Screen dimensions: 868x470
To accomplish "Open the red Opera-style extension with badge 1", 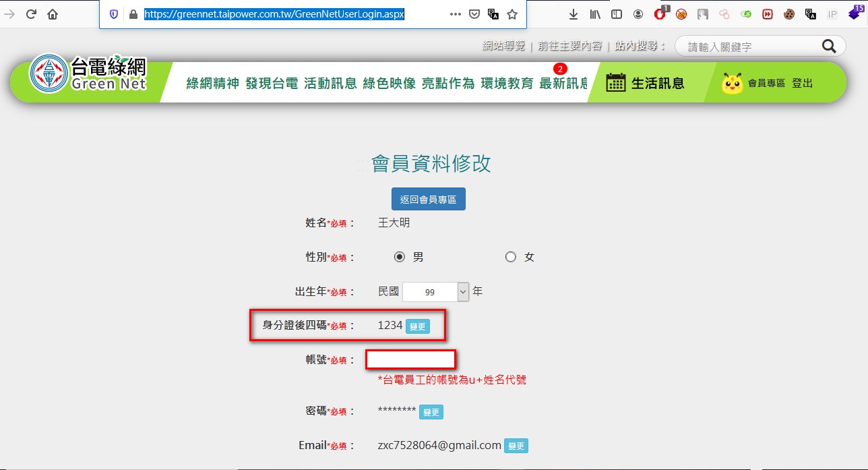I will [x=660, y=13].
